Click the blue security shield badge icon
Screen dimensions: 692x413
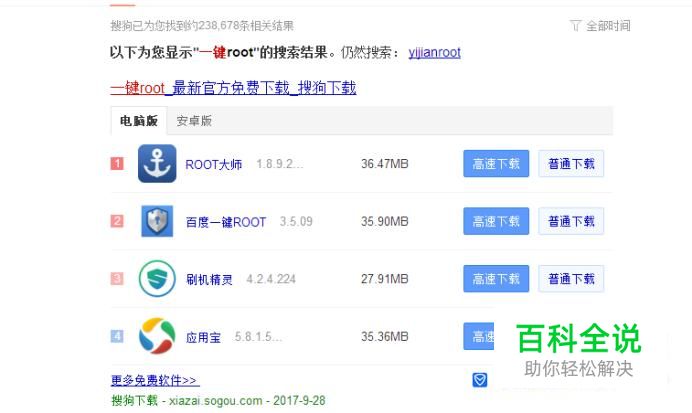point(480,379)
